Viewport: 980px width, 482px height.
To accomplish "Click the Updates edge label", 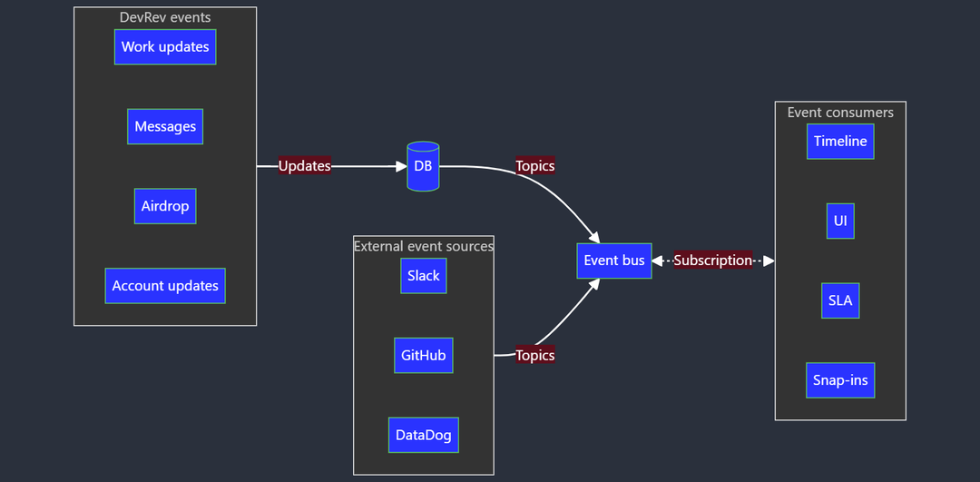I will (x=304, y=166).
